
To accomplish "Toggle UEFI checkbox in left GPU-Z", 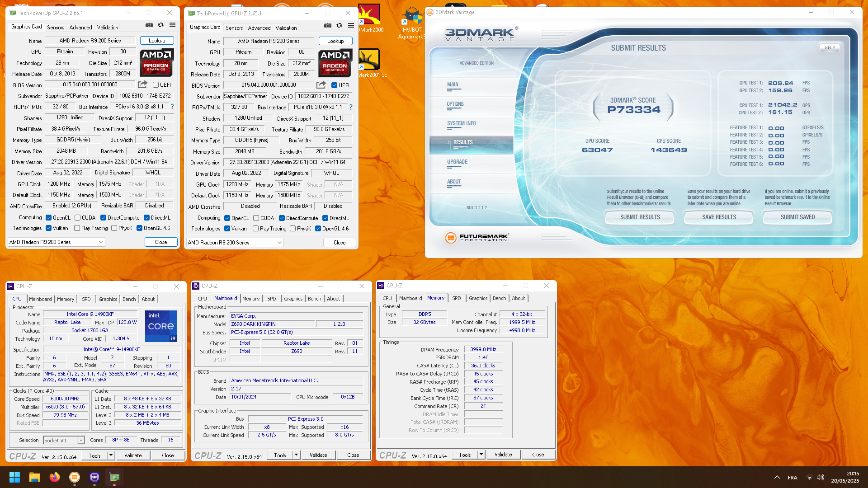I will point(156,85).
